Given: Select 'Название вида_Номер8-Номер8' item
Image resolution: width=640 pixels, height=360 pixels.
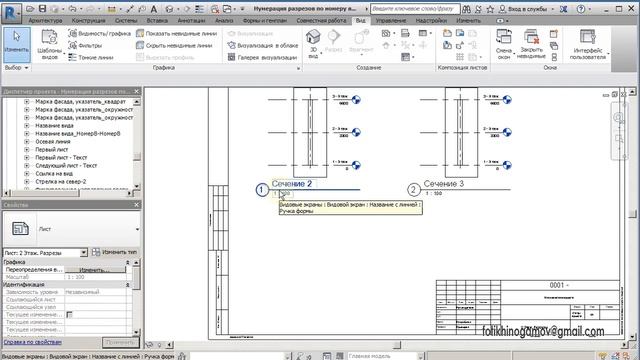Looking at the screenshot, I should coord(78,133).
